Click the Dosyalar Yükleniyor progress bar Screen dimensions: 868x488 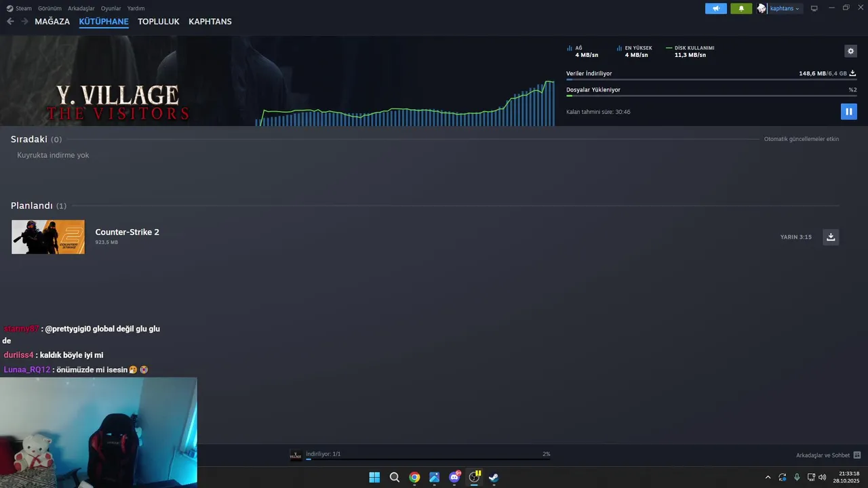711,96
